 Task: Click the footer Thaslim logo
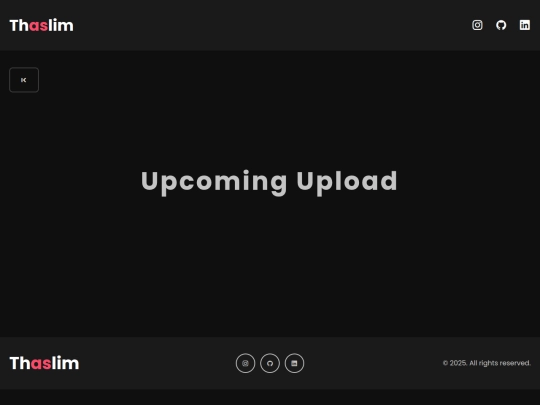pyautogui.click(x=44, y=363)
